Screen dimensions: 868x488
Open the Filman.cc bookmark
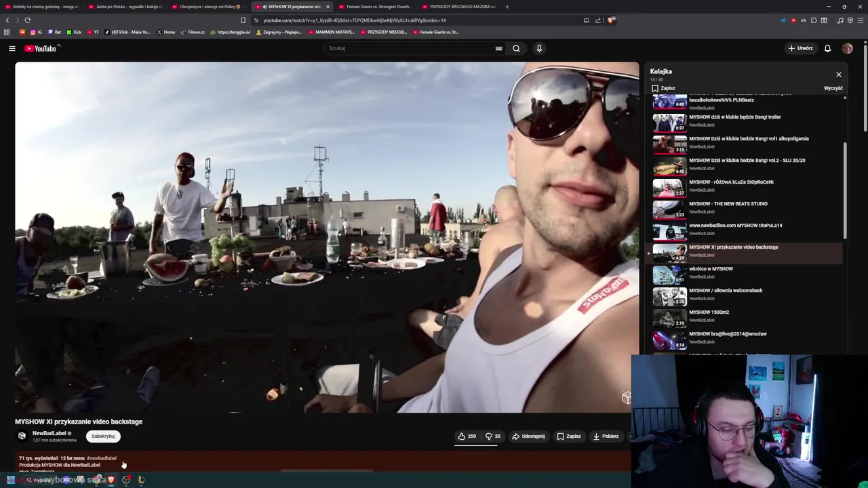click(x=193, y=32)
